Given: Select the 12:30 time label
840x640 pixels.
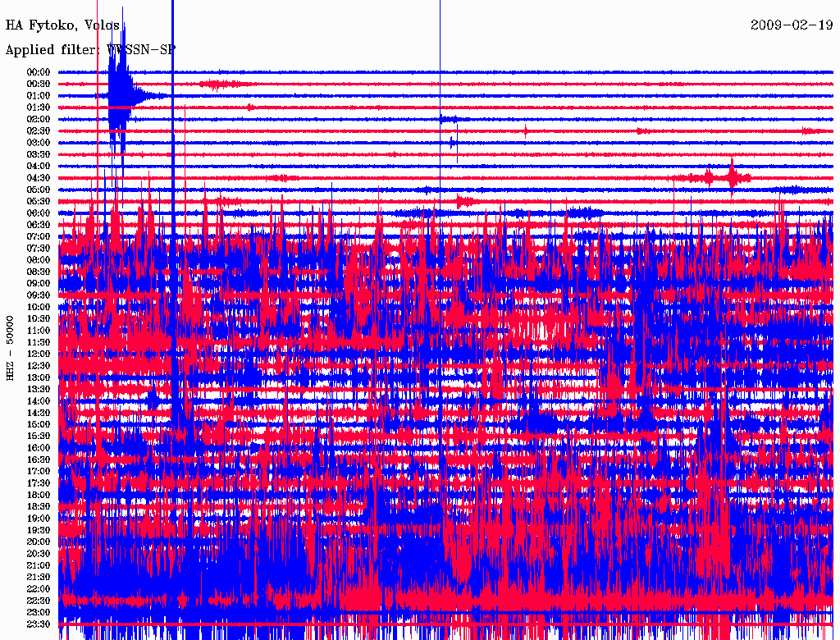Looking at the screenshot, I should [39, 366].
